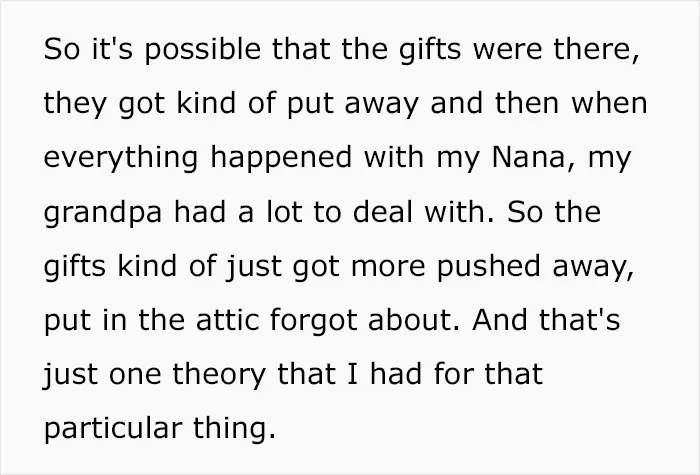The height and width of the screenshot is (475, 700).
Task: Click the word 'gifts' in first line
Action: tap(429, 50)
